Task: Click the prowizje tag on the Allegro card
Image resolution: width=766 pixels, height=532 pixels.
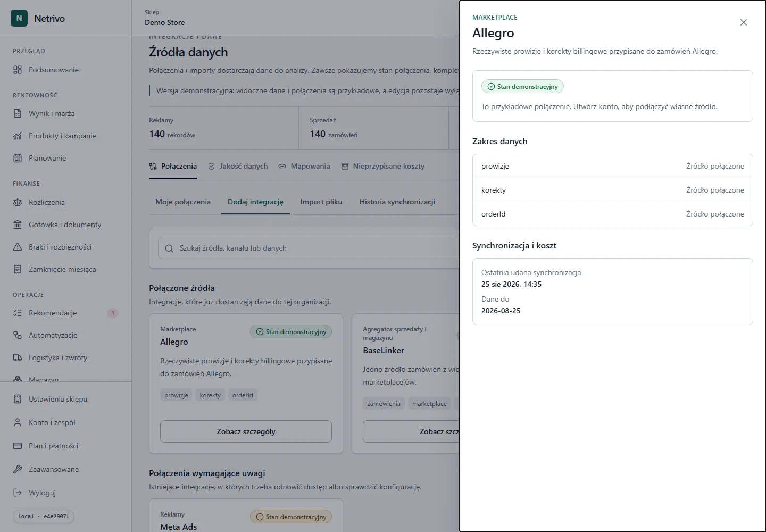Action: [176, 395]
